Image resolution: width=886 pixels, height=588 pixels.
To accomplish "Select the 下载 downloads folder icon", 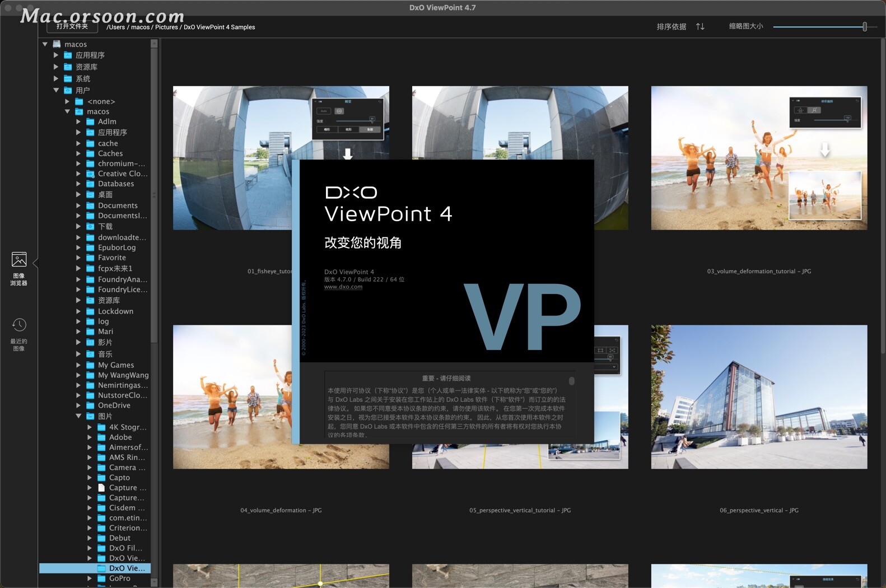I will coord(90,226).
